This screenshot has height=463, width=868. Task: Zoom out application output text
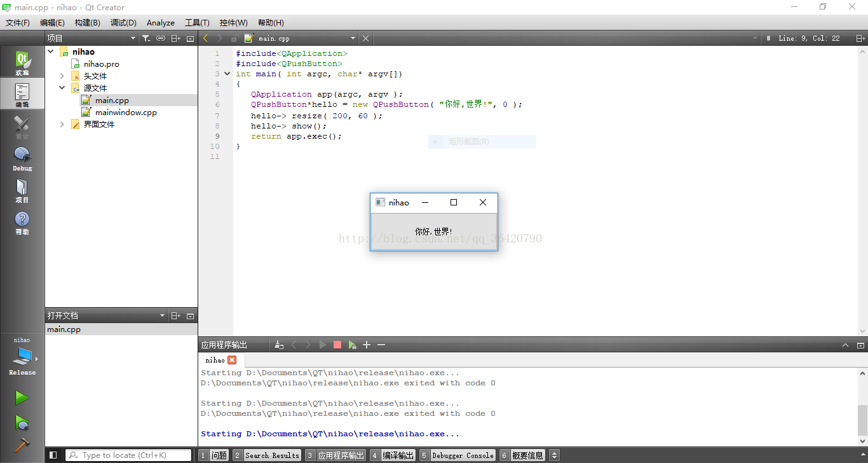(x=381, y=345)
